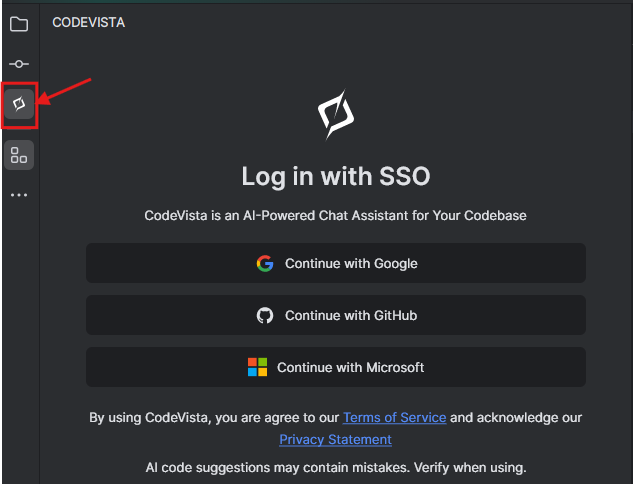Open the Commit tool window icon
The width and height of the screenshot is (633, 484).
19,64
